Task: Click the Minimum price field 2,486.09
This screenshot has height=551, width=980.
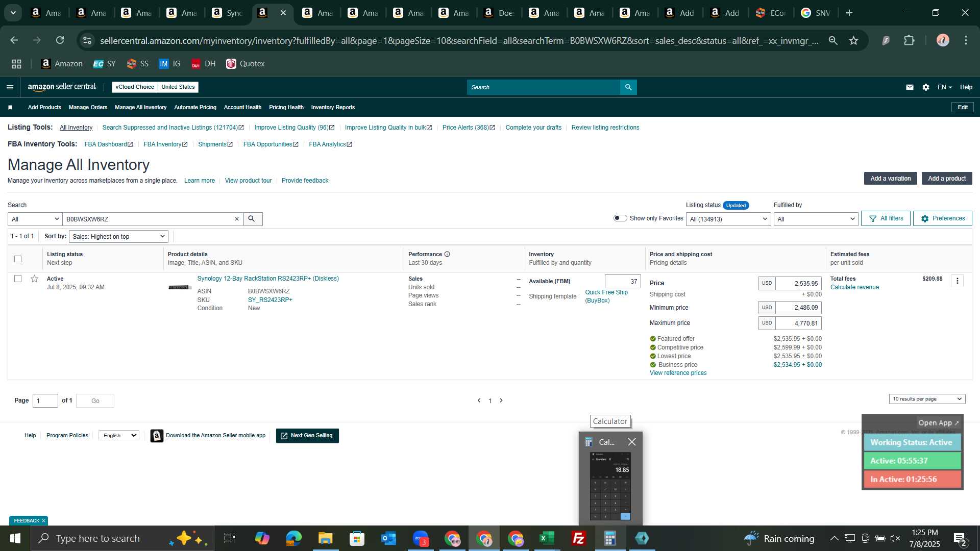Action: [798, 308]
